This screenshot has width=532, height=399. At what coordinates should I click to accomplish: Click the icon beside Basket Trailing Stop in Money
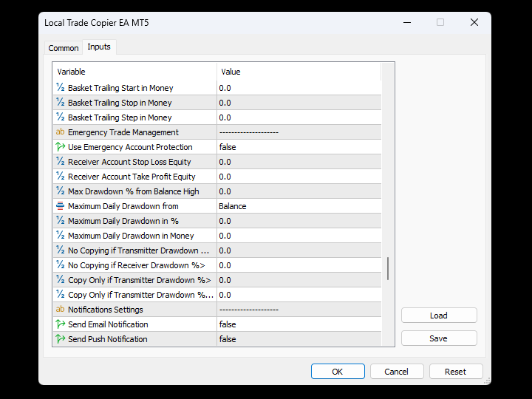tap(61, 103)
